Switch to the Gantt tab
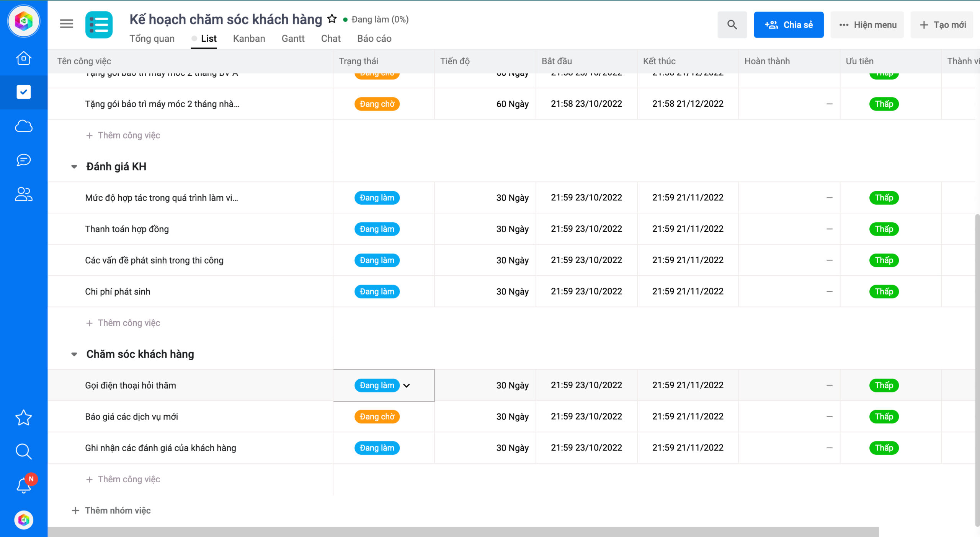Image resolution: width=980 pixels, height=537 pixels. point(293,39)
